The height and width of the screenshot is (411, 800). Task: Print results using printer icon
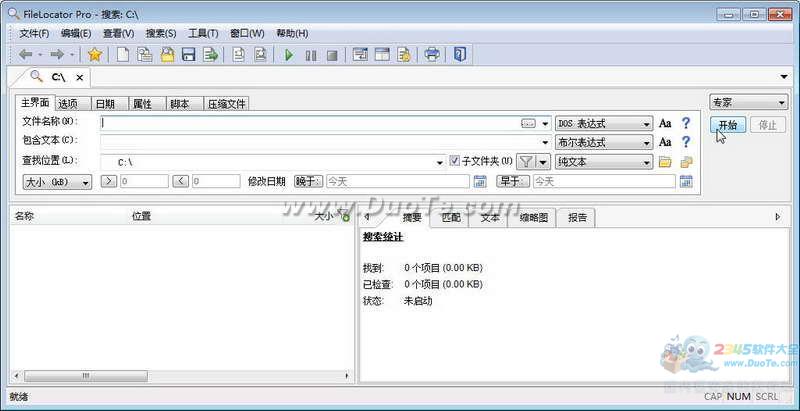pos(432,55)
